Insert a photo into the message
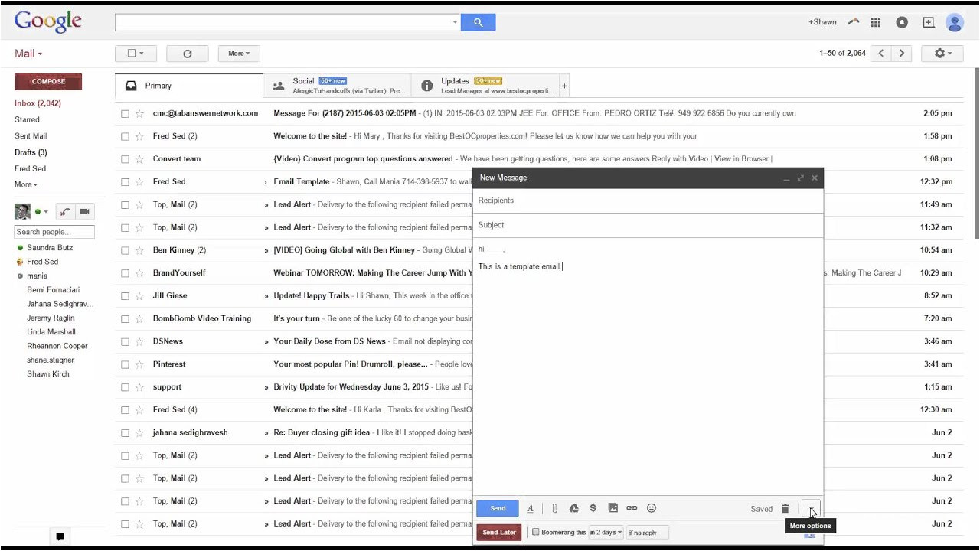The image size is (980, 551). (x=612, y=507)
